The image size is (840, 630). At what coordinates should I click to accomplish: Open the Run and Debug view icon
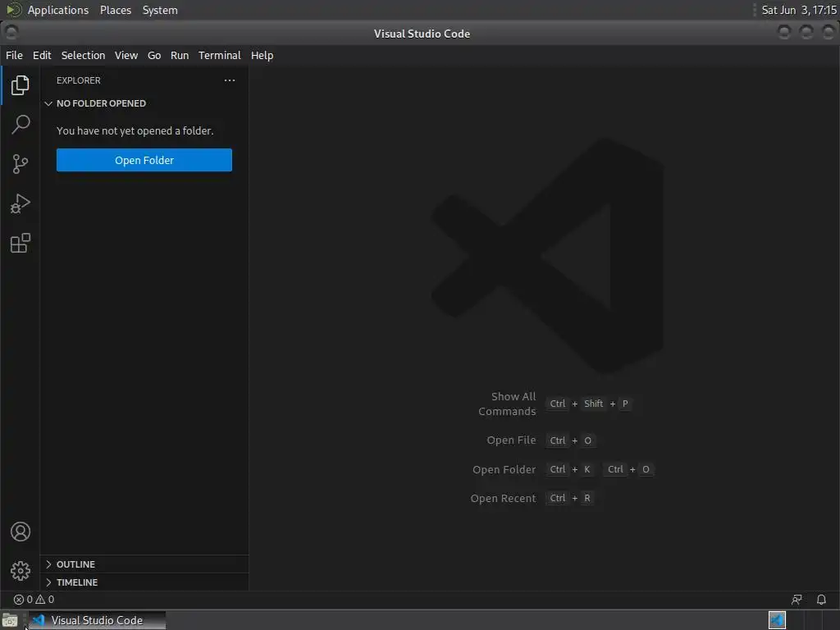[x=21, y=203]
